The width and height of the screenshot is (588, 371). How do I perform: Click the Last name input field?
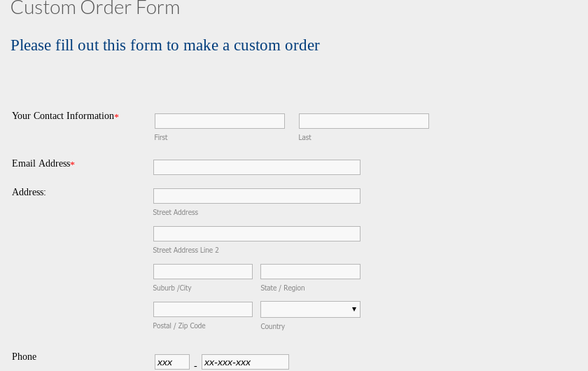[363, 121]
